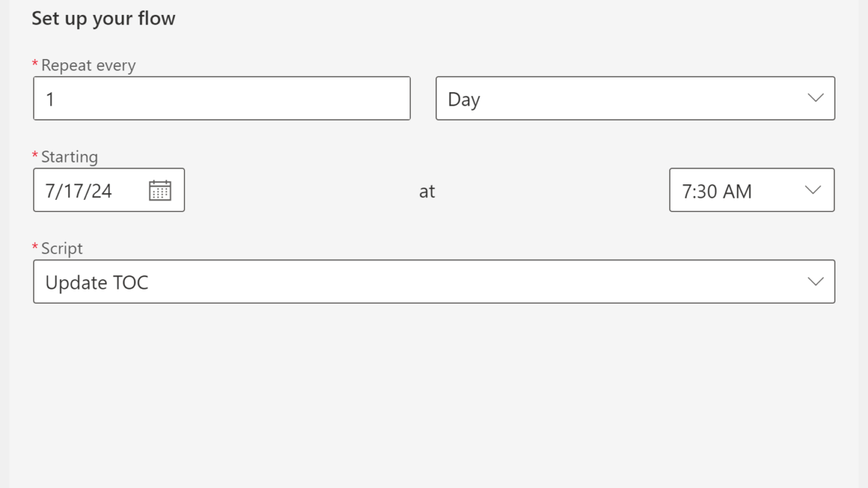Click the red asterisk before 'Starting'
868x488 pixels.
click(35, 156)
